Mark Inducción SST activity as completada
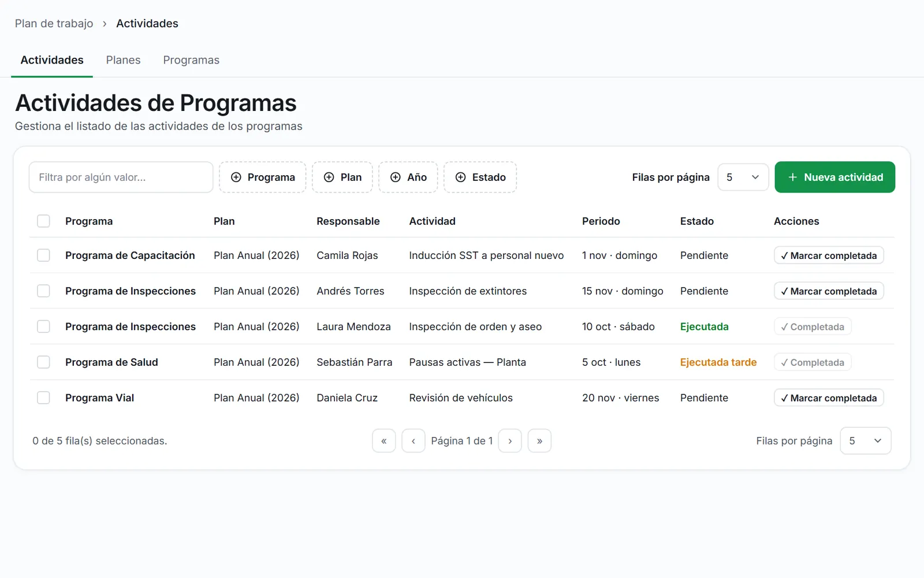 (x=829, y=255)
